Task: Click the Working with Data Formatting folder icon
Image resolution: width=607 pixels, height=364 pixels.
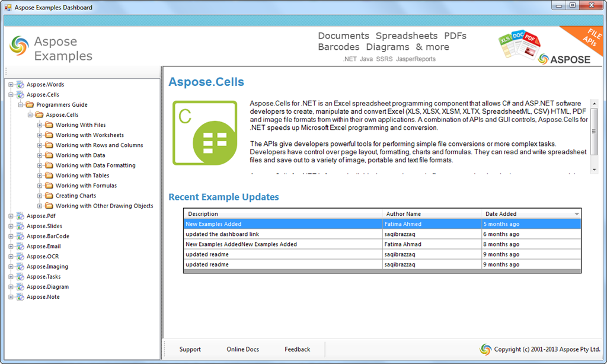Action: click(x=49, y=165)
